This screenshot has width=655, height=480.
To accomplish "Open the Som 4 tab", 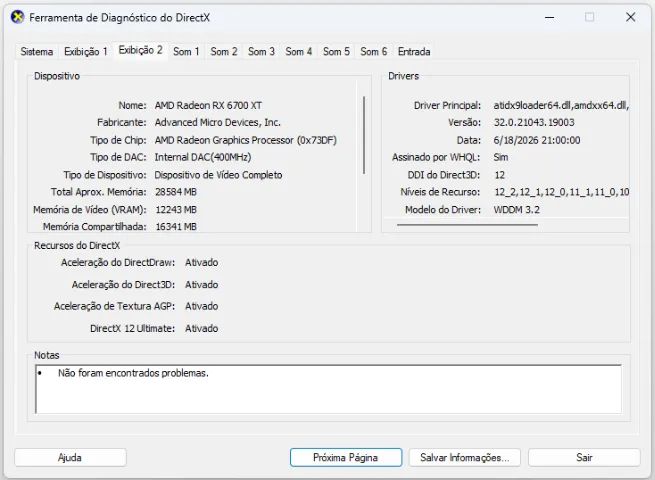I will click(x=299, y=52).
